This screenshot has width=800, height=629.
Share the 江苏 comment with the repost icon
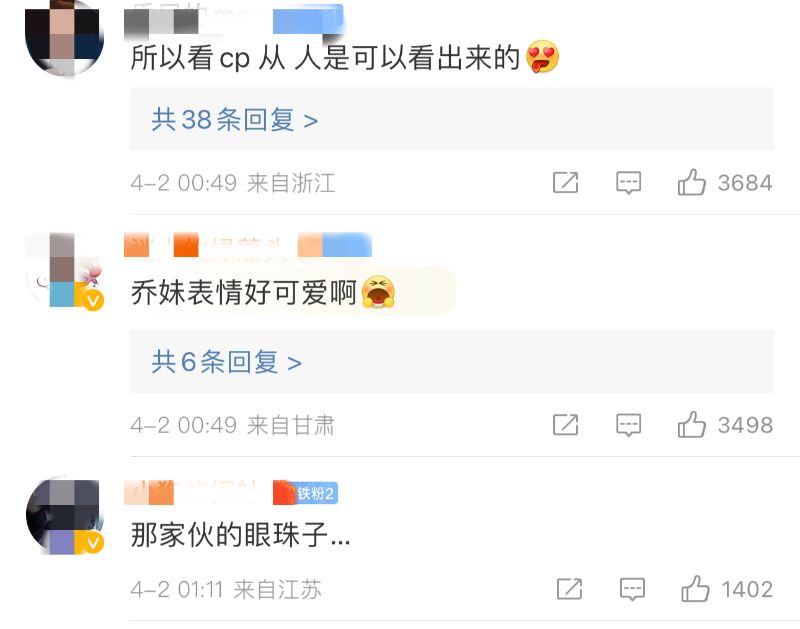[x=569, y=589]
